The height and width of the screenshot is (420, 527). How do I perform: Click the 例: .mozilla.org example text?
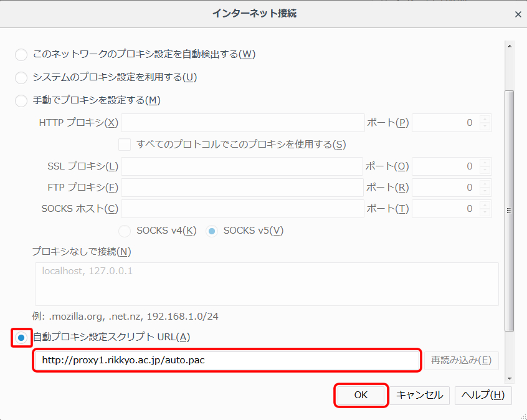125,317
